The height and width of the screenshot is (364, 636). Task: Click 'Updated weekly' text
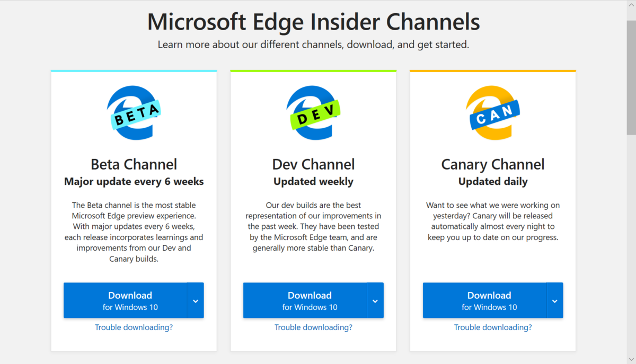click(313, 182)
